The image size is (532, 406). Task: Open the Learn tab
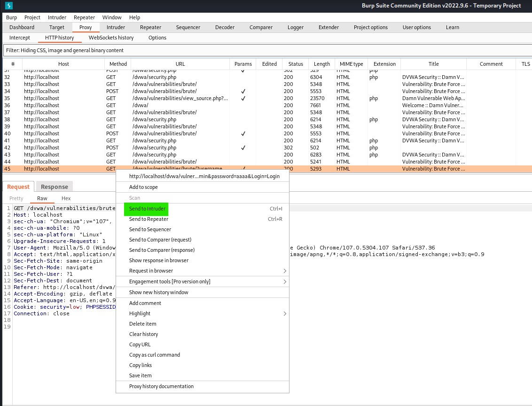453,27
